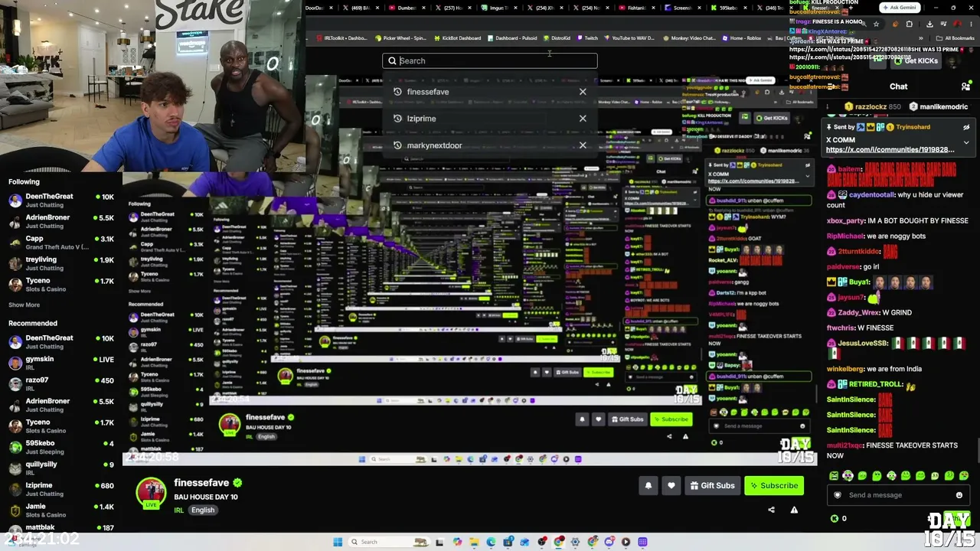Open finessefave's channel avatar
This screenshot has height=551, width=980.
click(151, 492)
